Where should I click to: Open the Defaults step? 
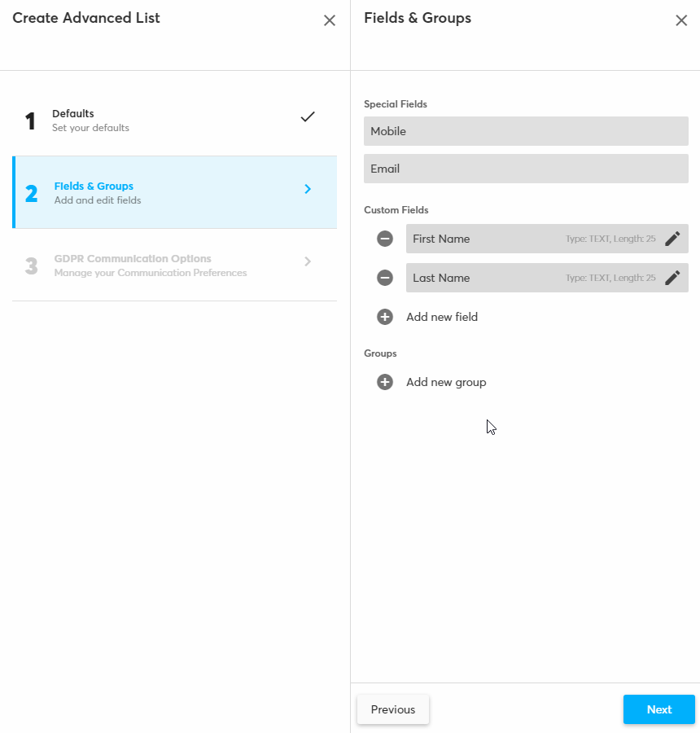90,120
